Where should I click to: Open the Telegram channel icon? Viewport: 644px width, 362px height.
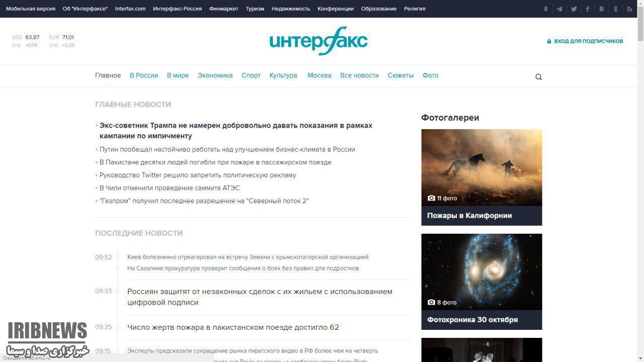coord(559,9)
